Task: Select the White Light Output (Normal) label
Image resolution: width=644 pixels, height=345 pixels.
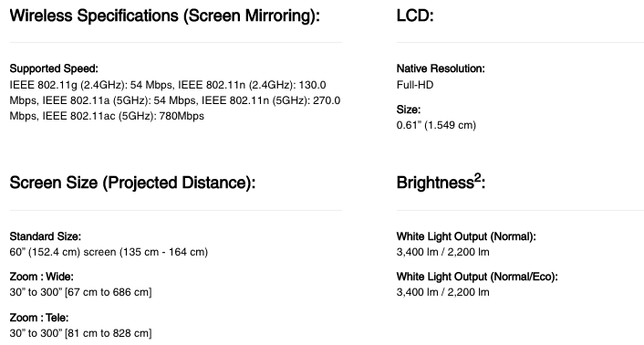Action: coord(466,236)
